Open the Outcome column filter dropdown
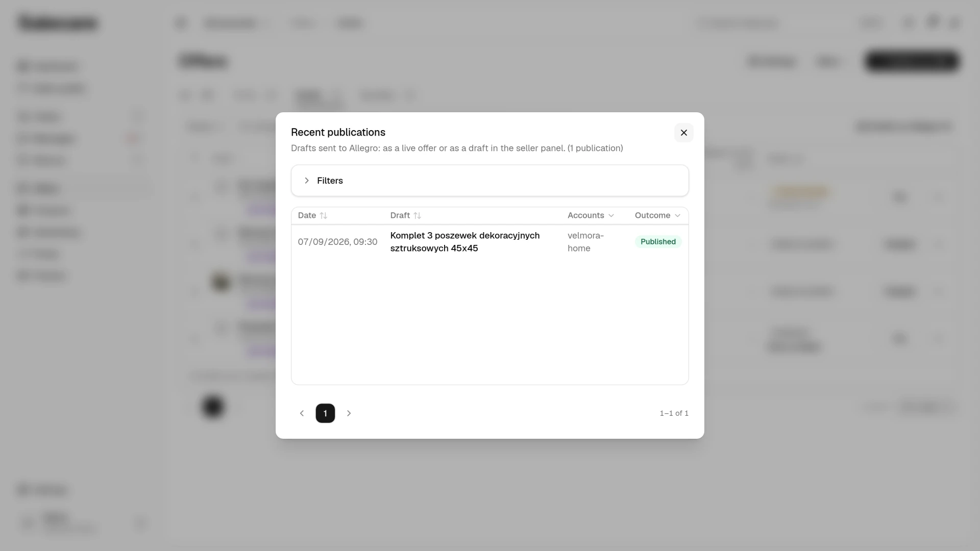The height and width of the screenshot is (551, 980). (657, 215)
